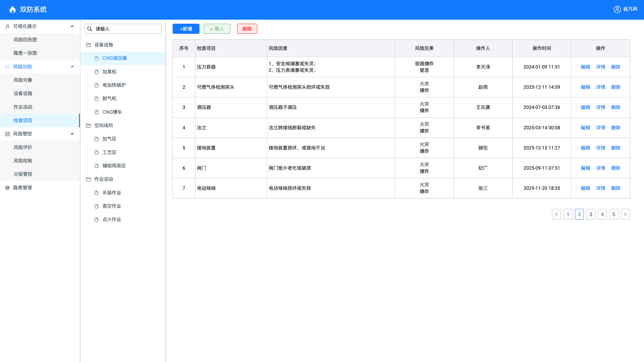Go to the next page arrow
Image resolution: width=644 pixels, height=362 pixels.
[x=625, y=215]
